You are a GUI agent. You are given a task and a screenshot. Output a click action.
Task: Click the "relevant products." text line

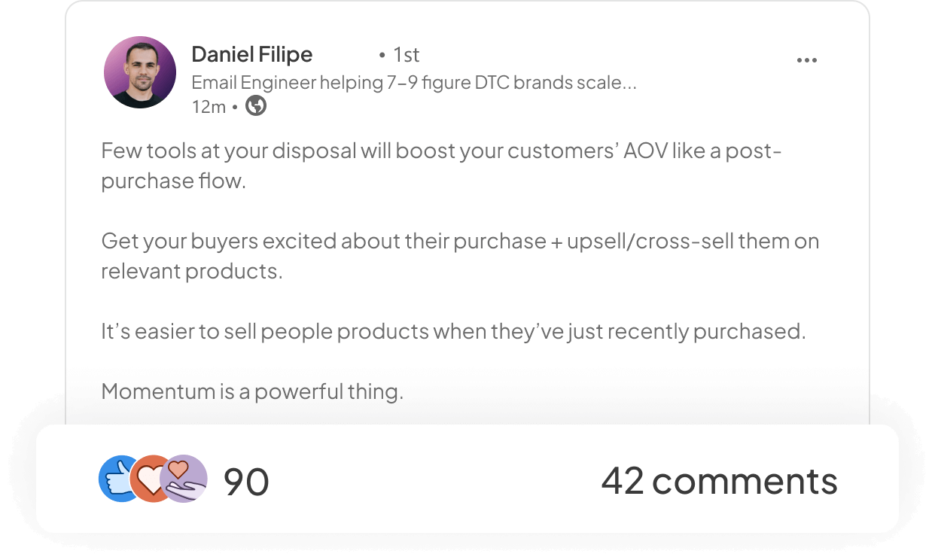tap(192, 271)
